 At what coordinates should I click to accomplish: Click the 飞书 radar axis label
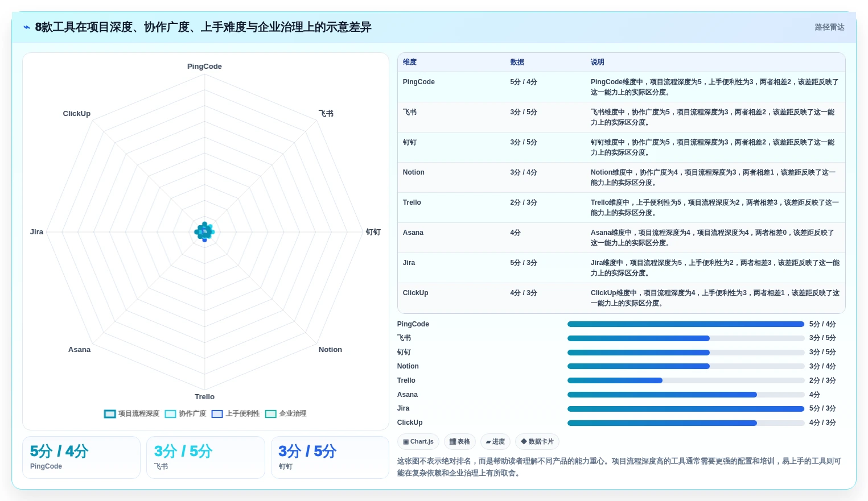326,114
